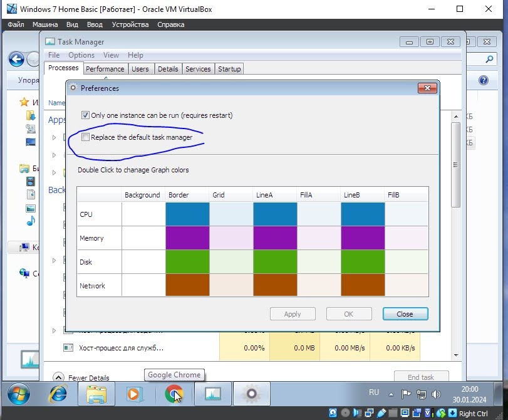Viewport: 508px width, 420px height.
Task: Open the Task Manager Help menu
Action: click(x=135, y=55)
